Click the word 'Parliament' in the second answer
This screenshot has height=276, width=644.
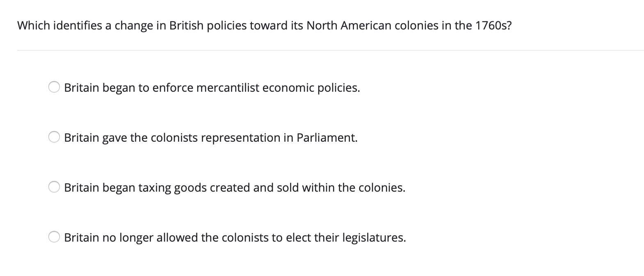[327, 138]
